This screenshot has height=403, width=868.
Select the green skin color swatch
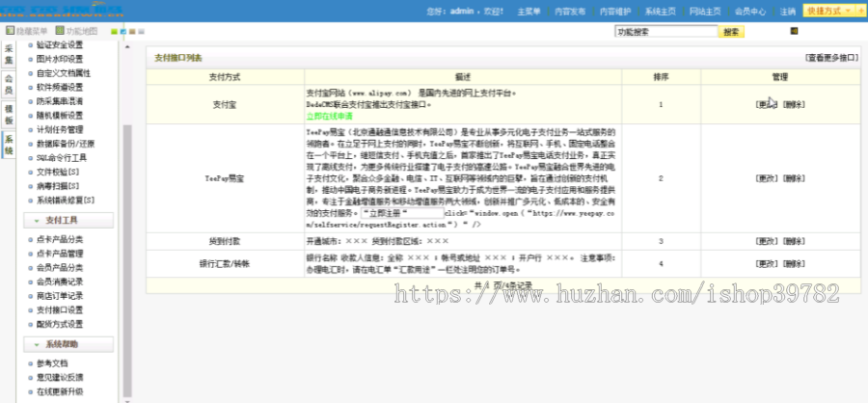point(114,32)
